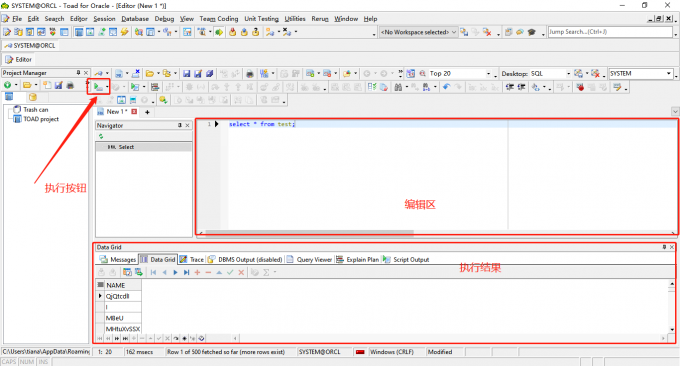This screenshot has width=680, height=366.
Task: Click the first record navigation icon
Action: tap(154, 272)
